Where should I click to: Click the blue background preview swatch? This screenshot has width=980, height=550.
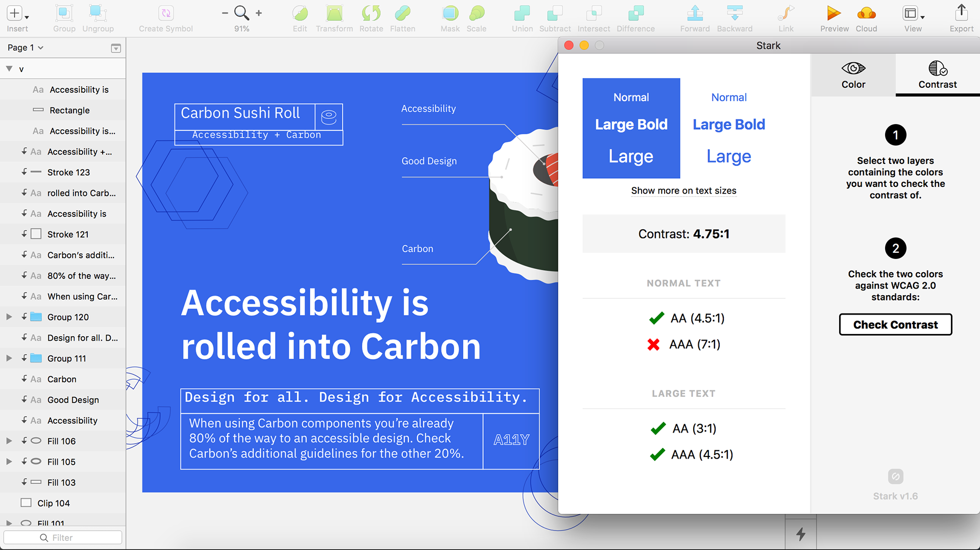pyautogui.click(x=631, y=128)
